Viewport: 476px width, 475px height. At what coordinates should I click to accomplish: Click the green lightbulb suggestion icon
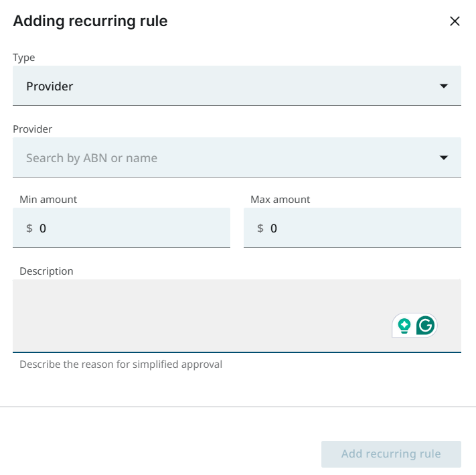pyautogui.click(x=404, y=326)
